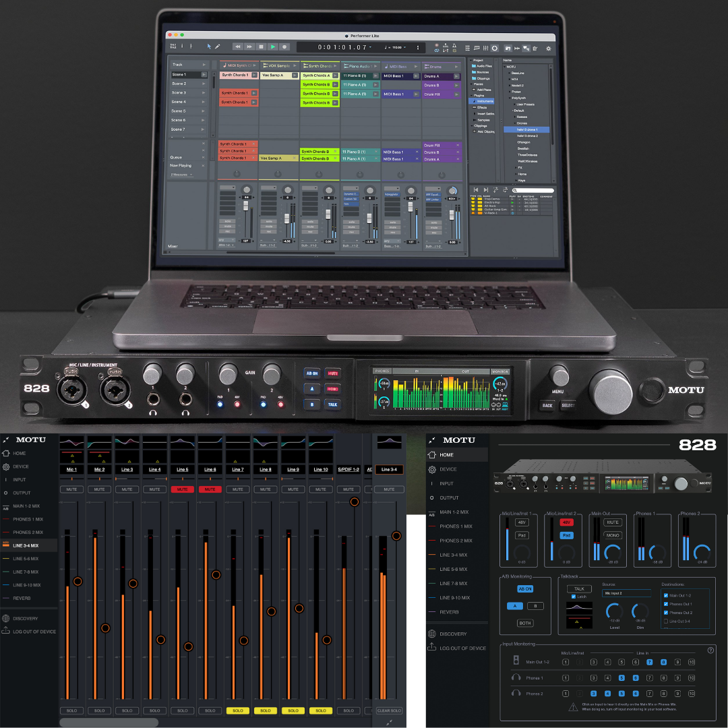The image size is (728, 728).
Task: Unsolo the Line 7 channel
Action: [238, 710]
